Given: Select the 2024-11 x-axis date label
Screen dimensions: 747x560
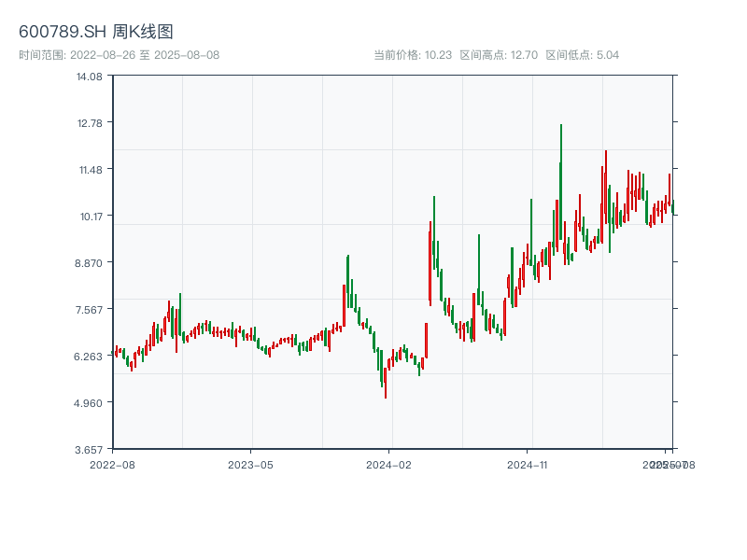Looking at the screenshot, I should click(528, 464).
